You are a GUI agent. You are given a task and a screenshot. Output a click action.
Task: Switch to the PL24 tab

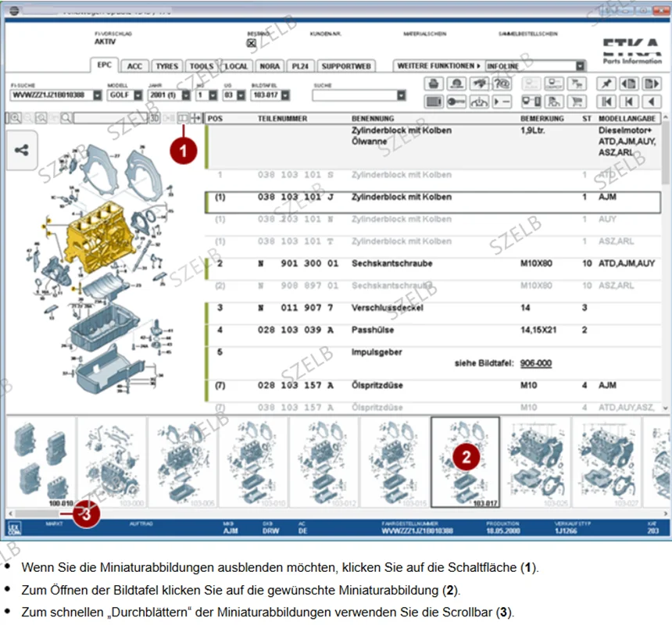pos(300,66)
